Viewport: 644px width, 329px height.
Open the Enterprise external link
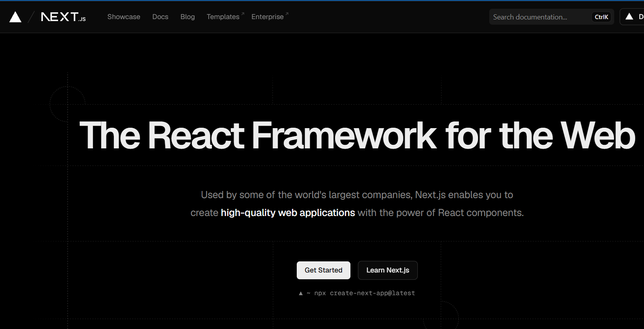point(270,17)
